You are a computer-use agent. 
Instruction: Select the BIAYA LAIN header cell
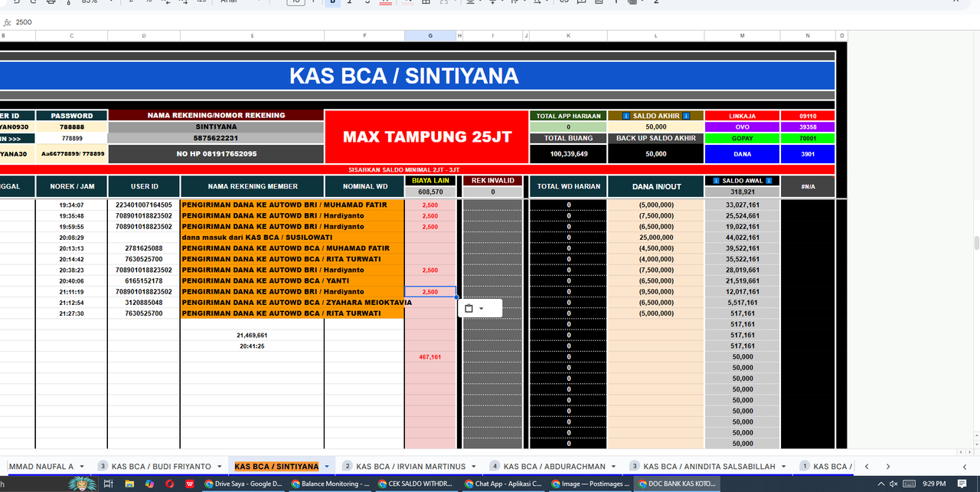point(430,181)
